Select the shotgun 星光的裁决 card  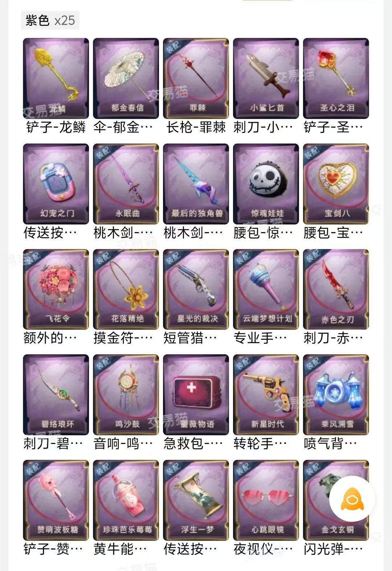(196, 289)
